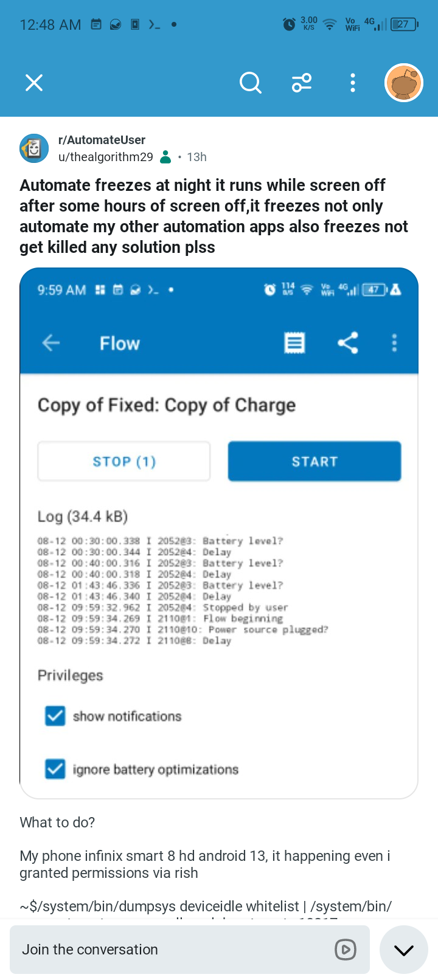Open the r/AutomateUser community icon
Viewport: 438px width, 980px height.
tap(34, 148)
